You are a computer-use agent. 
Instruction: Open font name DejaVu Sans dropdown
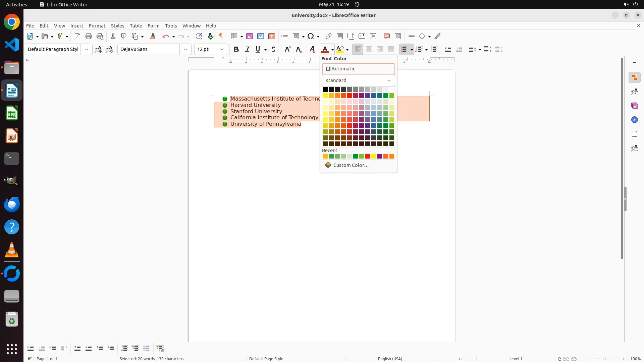pos(185,50)
